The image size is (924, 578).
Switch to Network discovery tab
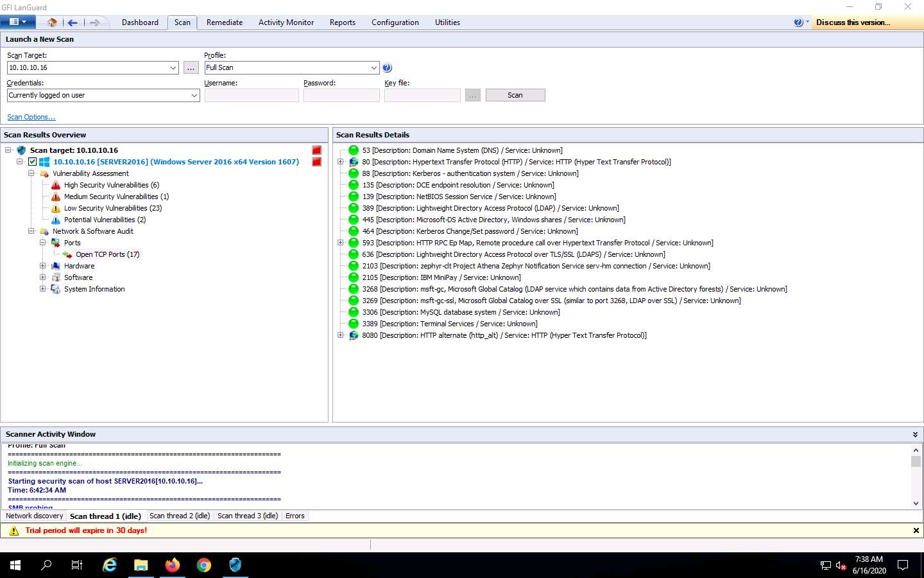click(35, 516)
